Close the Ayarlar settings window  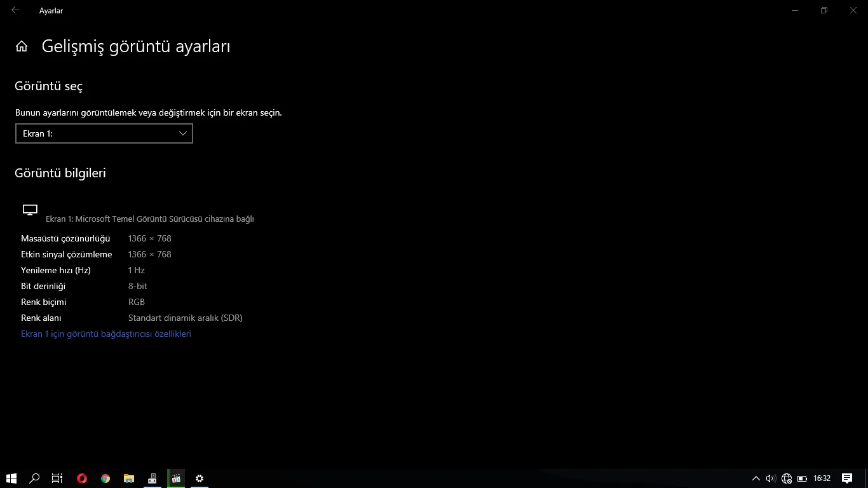(853, 10)
